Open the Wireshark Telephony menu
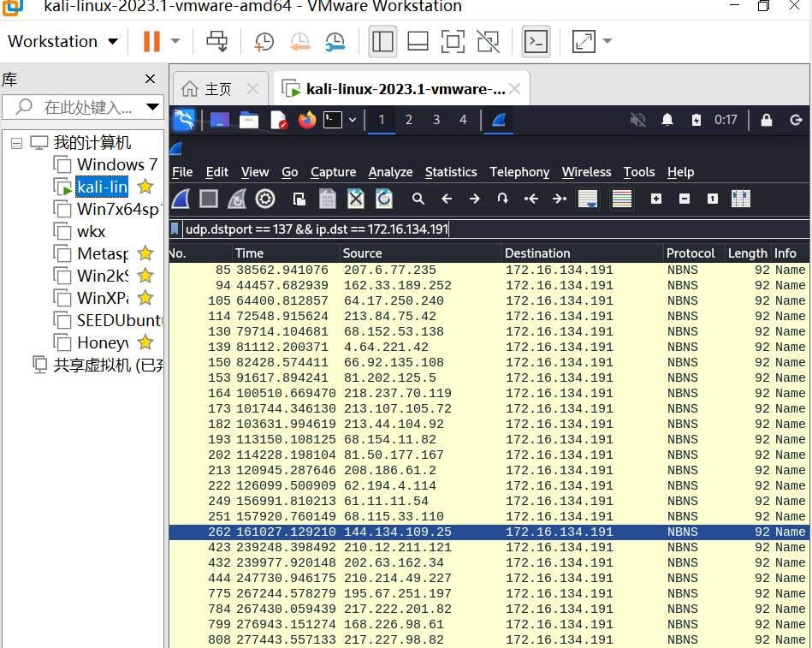812x648 pixels. (519, 172)
